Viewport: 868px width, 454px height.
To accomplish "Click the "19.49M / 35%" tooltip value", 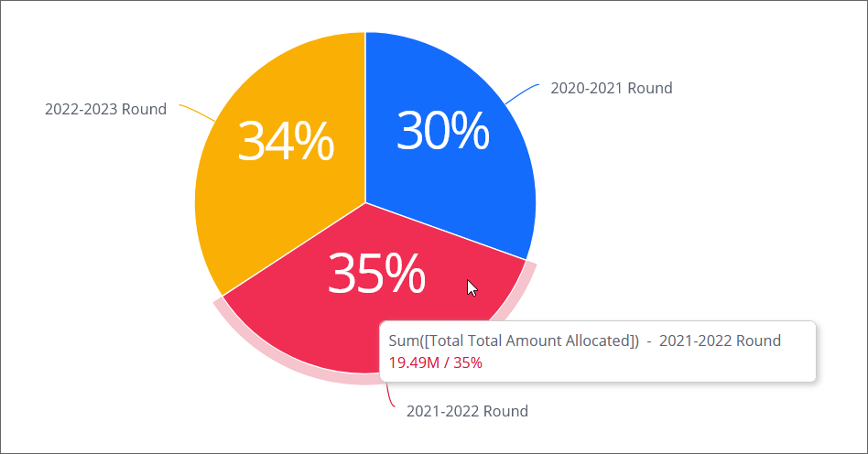I will pyautogui.click(x=436, y=362).
